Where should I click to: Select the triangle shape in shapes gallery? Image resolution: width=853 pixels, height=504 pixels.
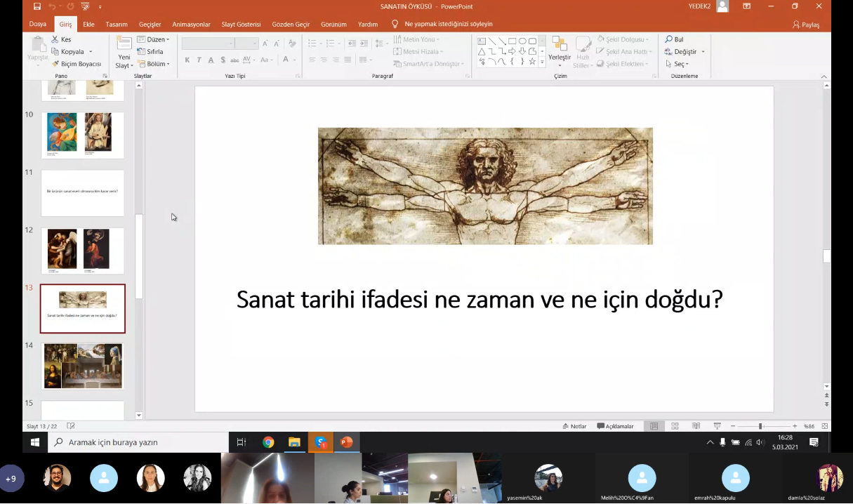click(x=482, y=51)
